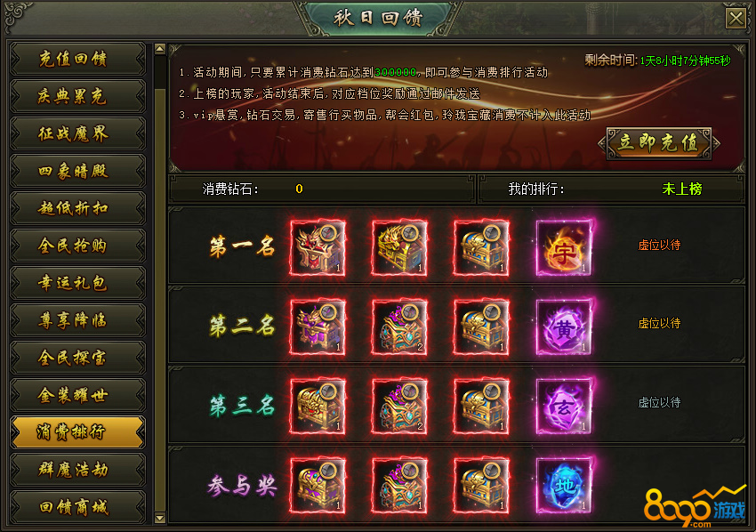Viewport: 756px width, 532px height.
Task: Select participation prize first purple-gold chest
Action: [x=318, y=486]
